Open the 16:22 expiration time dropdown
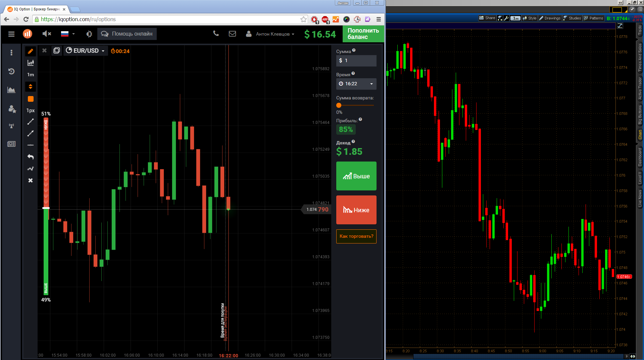Image resolution: width=644 pixels, height=360 pixels. [x=356, y=84]
